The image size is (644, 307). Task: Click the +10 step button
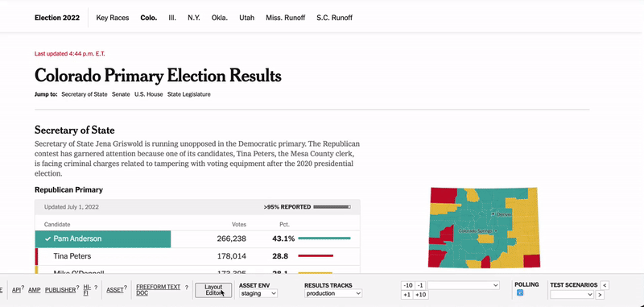(420, 295)
